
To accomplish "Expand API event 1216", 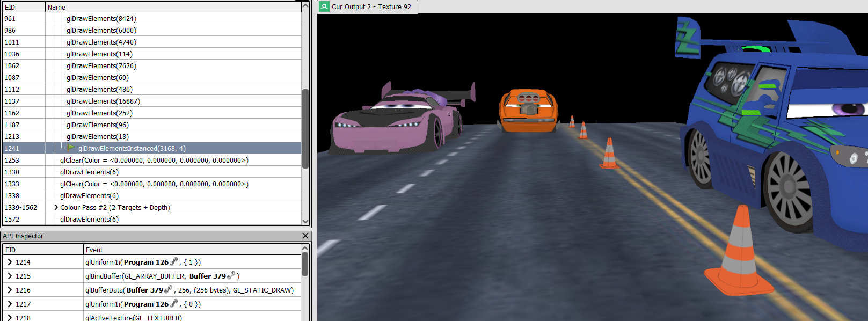I will click(10, 290).
